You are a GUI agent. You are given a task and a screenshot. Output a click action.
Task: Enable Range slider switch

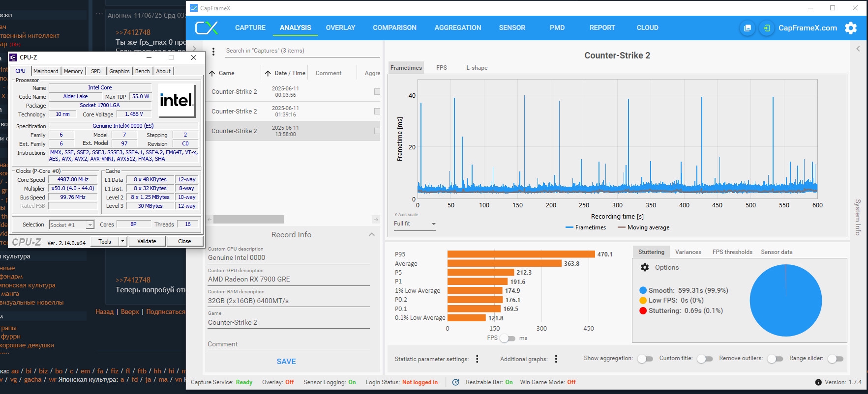(x=836, y=359)
